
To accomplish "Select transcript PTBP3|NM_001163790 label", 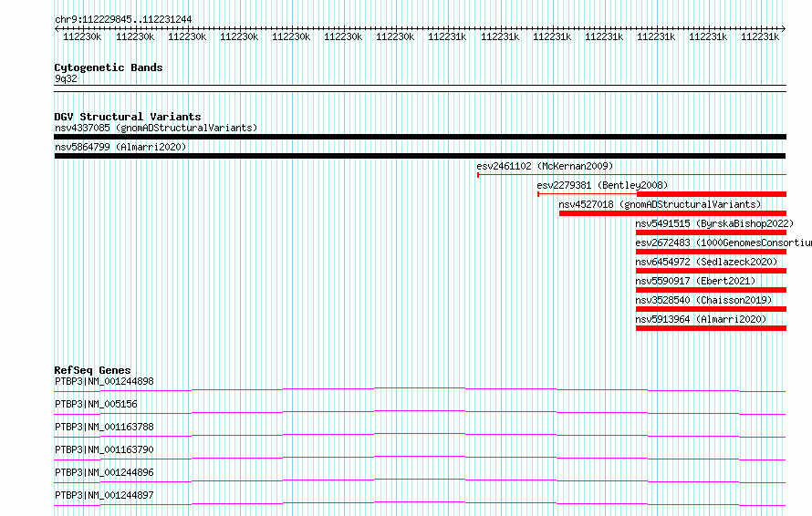I will click(x=104, y=449).
